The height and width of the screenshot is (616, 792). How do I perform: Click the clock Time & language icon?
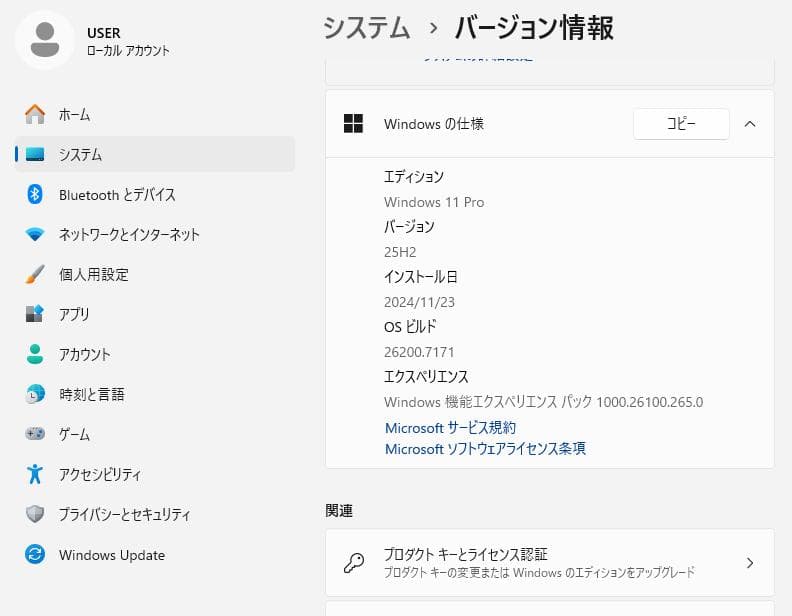[35, 394]
